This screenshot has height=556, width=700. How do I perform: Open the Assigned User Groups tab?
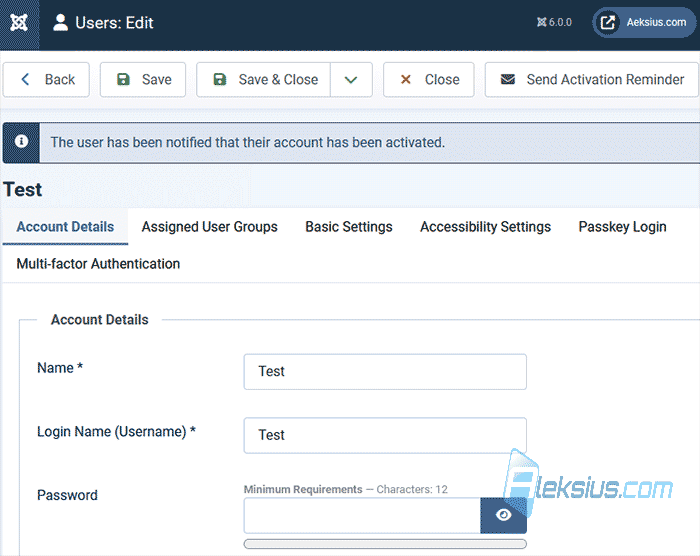[x=209, y=227]
